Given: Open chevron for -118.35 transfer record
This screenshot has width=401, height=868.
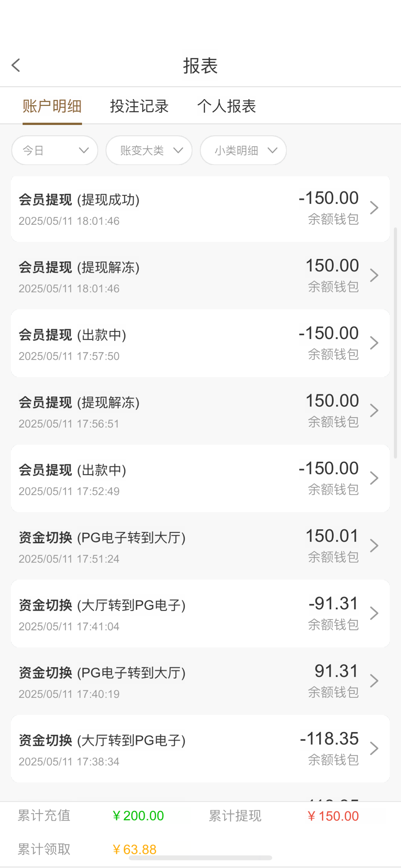Looking at the screenshot, I should pyautogui.click(x=374, y=749).
